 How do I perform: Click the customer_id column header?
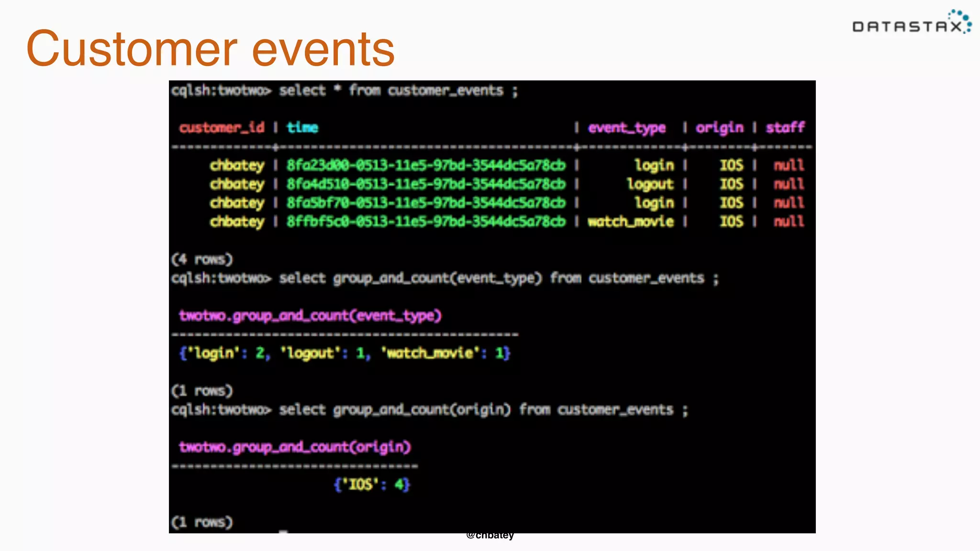222,128
